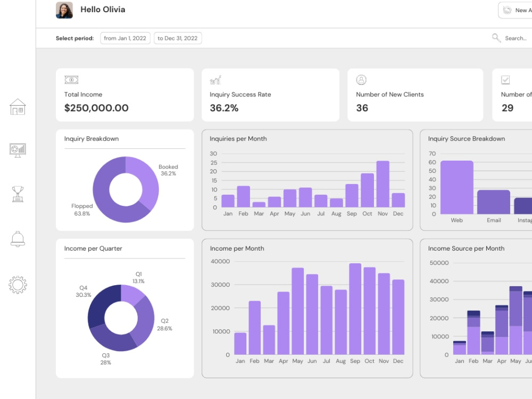Click the 'Hello Olivia' greeting text

click(x=103, y=10)
